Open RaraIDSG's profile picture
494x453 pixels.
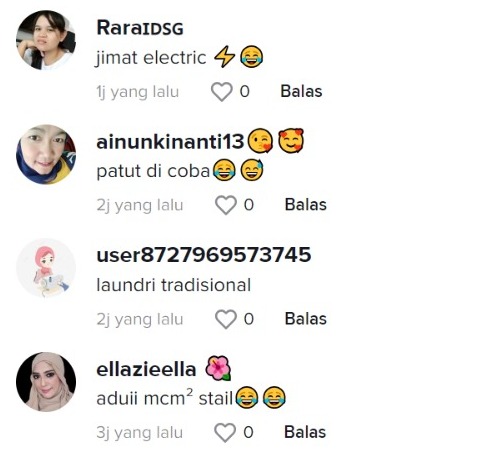point(46,40)
